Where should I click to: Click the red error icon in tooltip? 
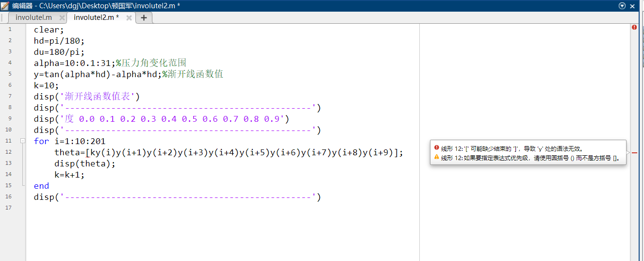click(436, 148)
